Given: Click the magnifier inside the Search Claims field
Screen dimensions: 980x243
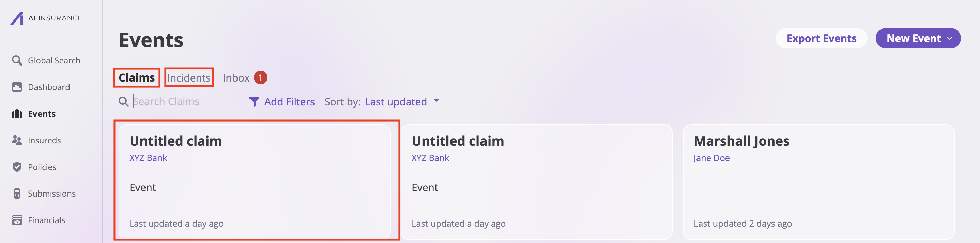Looking at the screenshot, I should pyautogui.click(x=123, y=101).
